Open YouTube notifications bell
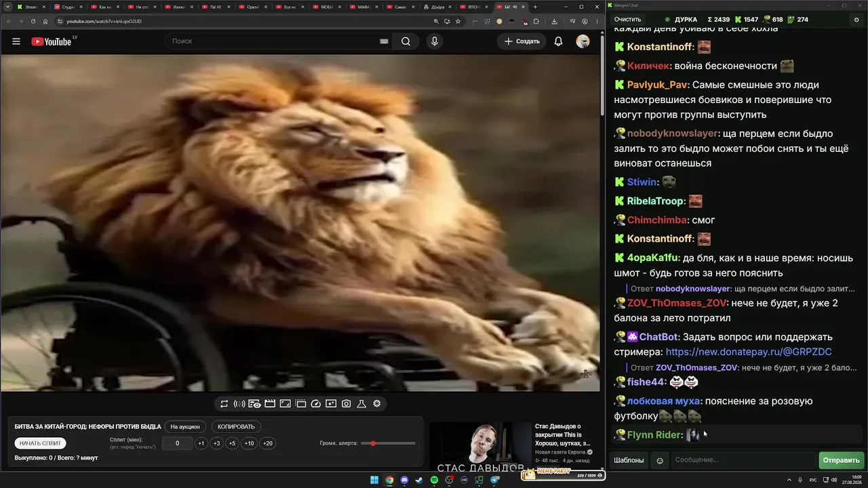 (558, 41)
